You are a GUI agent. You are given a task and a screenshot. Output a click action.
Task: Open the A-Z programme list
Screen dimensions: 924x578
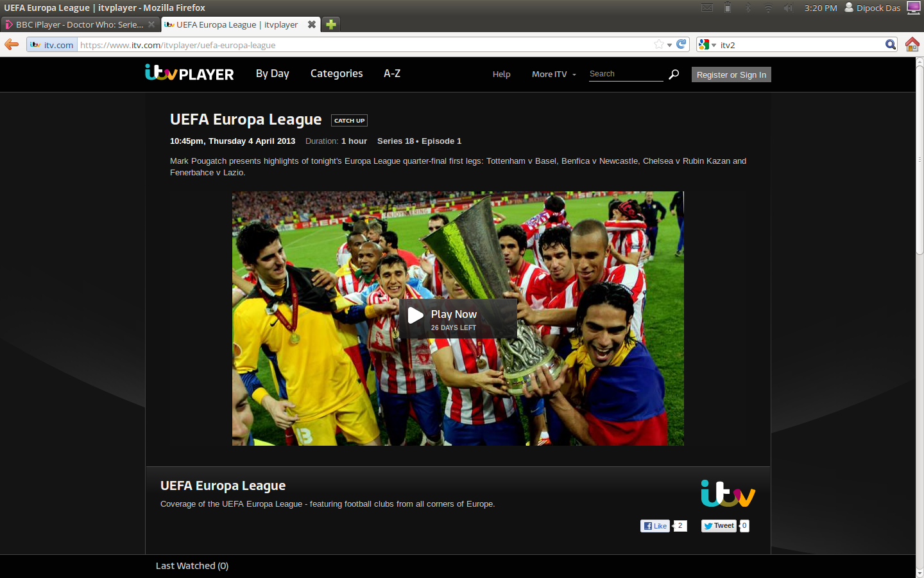(x=392, y=74)
